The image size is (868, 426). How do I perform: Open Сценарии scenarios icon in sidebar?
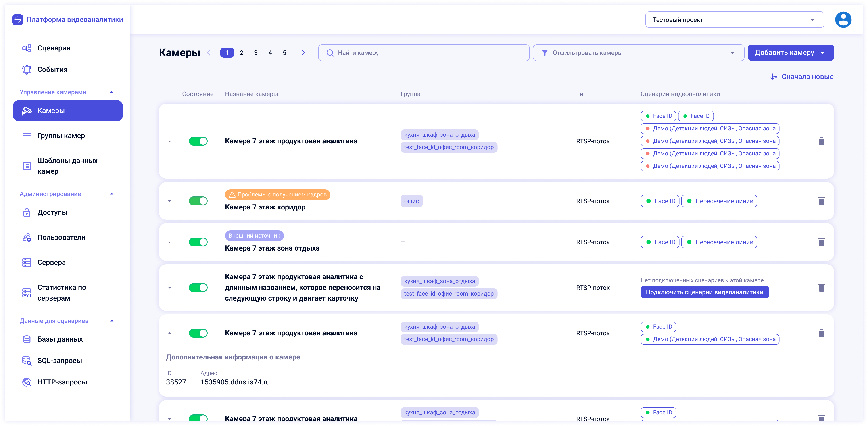pyautogui.click(x=27, y=48)
